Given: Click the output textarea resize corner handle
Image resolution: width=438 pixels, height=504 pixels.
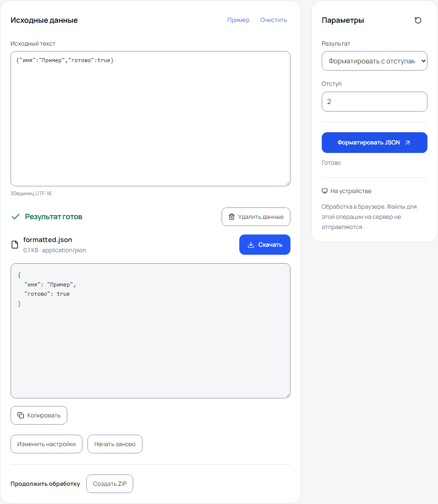Looking at the screenshot, I should click(287, 395).
